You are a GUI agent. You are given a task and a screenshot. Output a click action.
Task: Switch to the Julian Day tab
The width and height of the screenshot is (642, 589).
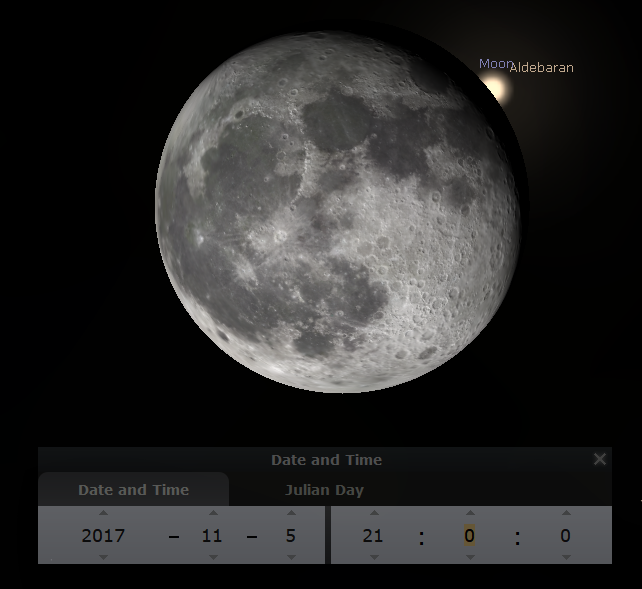click(324, 490)
